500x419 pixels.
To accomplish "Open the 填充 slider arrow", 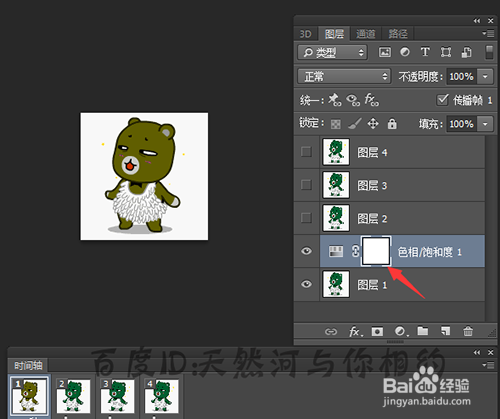I will tap(485, 124).
